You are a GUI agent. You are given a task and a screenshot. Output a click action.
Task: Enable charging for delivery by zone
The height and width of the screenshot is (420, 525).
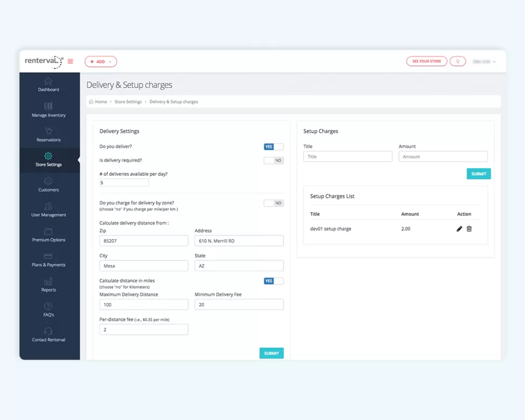[274, 203]
